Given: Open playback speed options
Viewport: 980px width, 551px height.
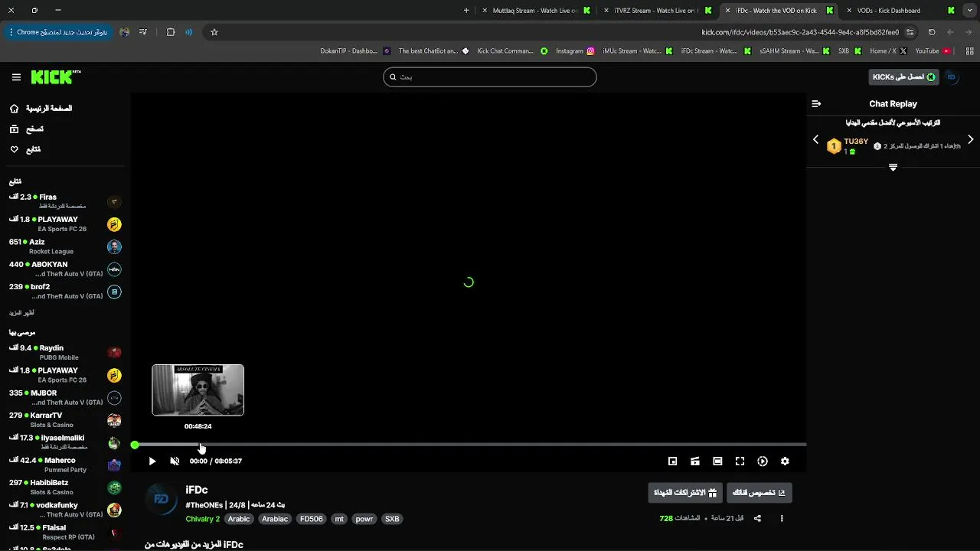Looking at the screenshot, I should [x=763, y=461].
